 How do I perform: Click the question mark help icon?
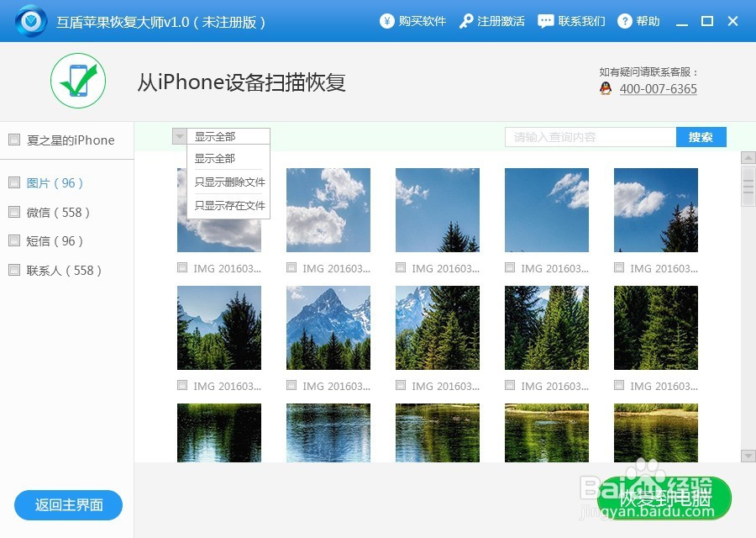[x=624, y=21]
